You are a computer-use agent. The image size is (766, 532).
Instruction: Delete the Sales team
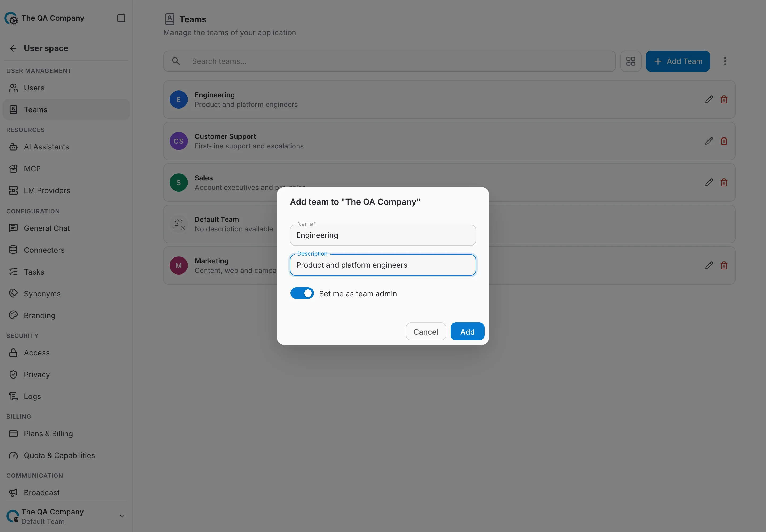[x=724, y=182]
